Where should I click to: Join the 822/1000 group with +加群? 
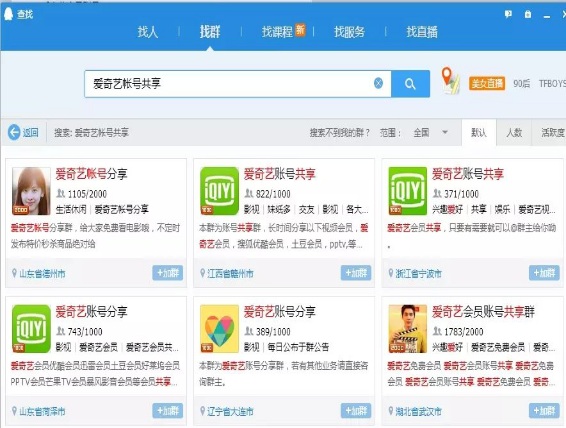click(356, 273)
